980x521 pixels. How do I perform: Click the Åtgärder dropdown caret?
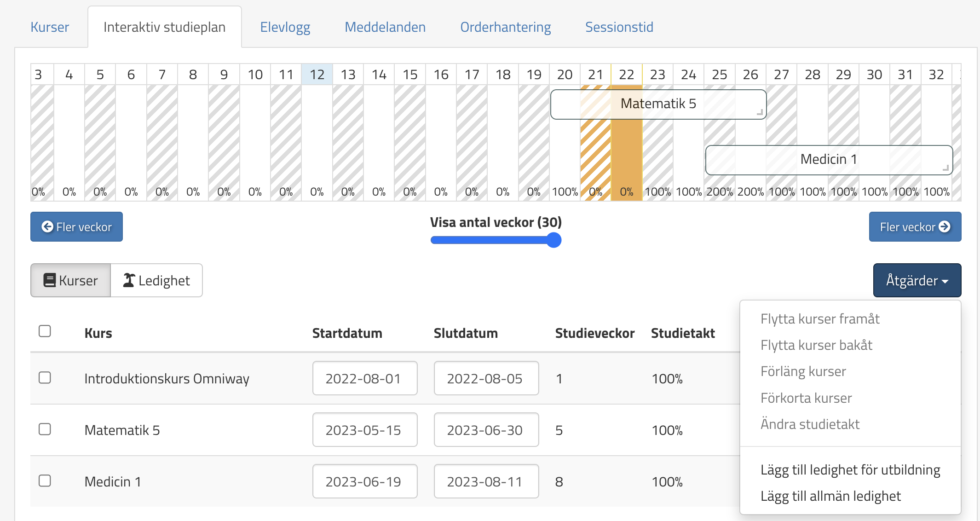pos(945,281)
